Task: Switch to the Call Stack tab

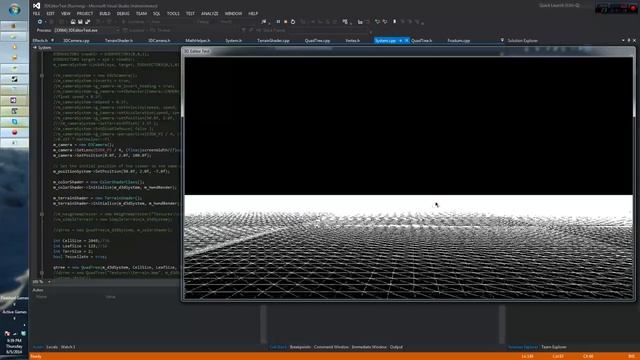Action: [278, 347]
